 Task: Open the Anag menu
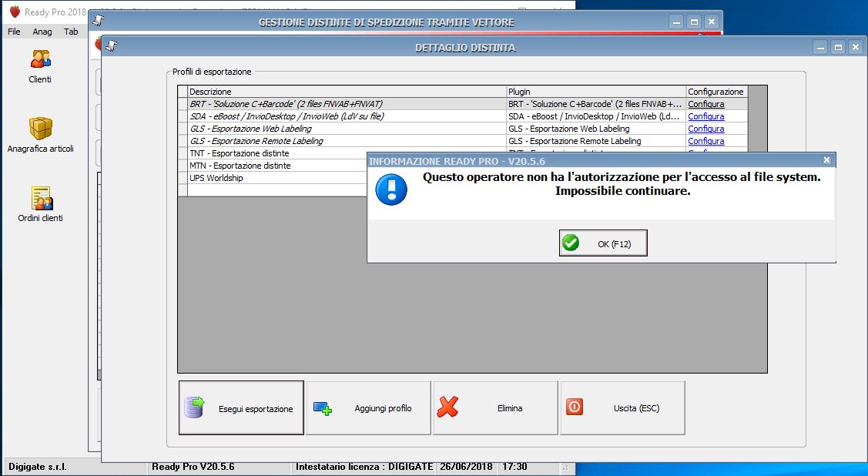click(42, 32)
